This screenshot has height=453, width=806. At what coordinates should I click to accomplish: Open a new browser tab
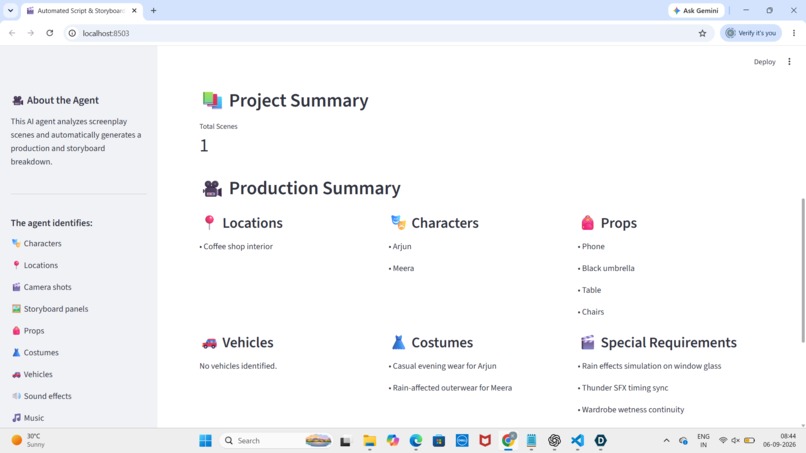pos(153,10)
